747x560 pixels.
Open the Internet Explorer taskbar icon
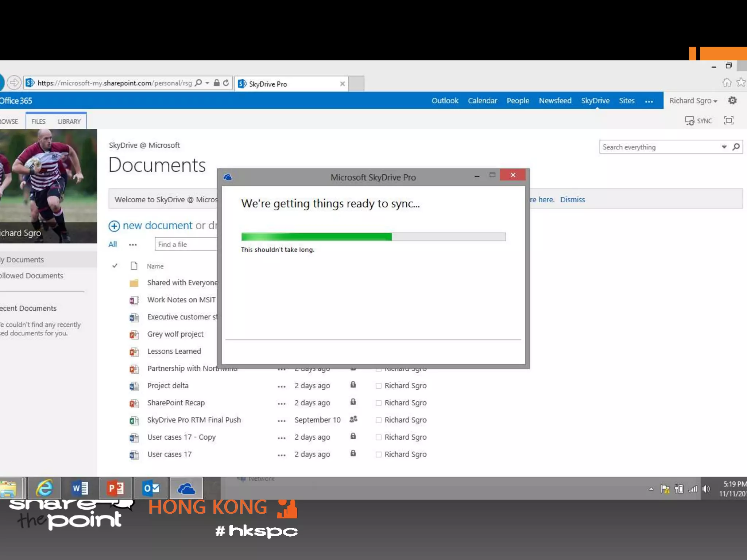pos(44,489)
